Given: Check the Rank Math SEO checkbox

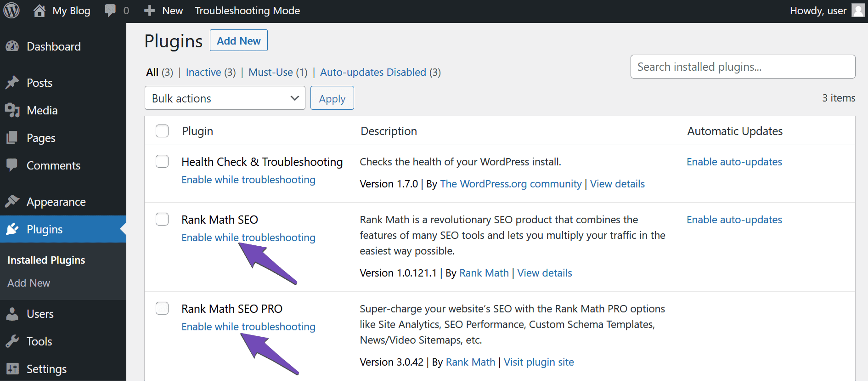Looking at the screenshot, I should click(x=162, y=219).
